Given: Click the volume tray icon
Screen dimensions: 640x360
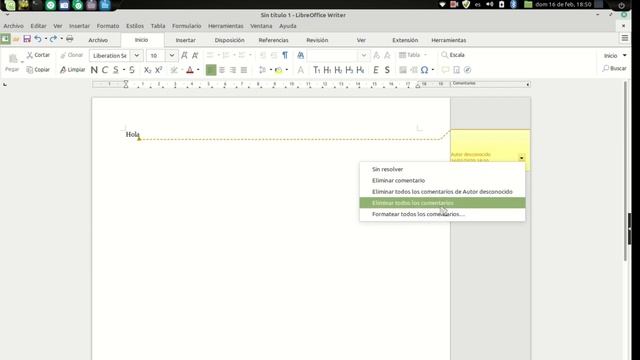Looking at the screenshot, I should (x=490, y=4).
